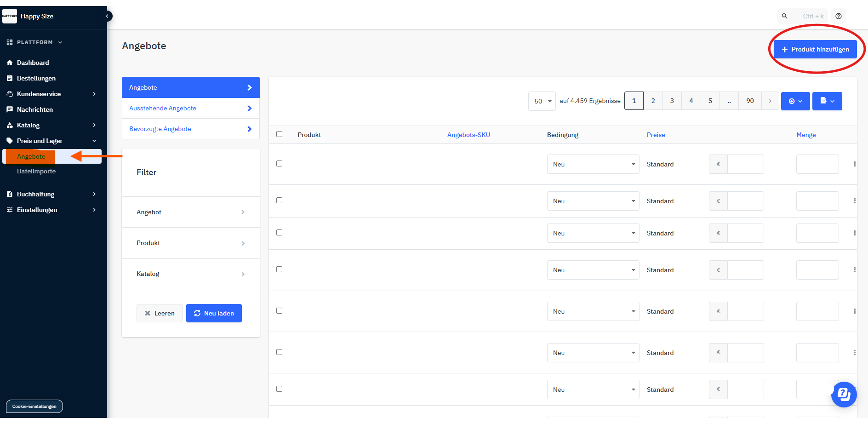Open Bestellungen in sidebar menu

click(x=36, y=78)
